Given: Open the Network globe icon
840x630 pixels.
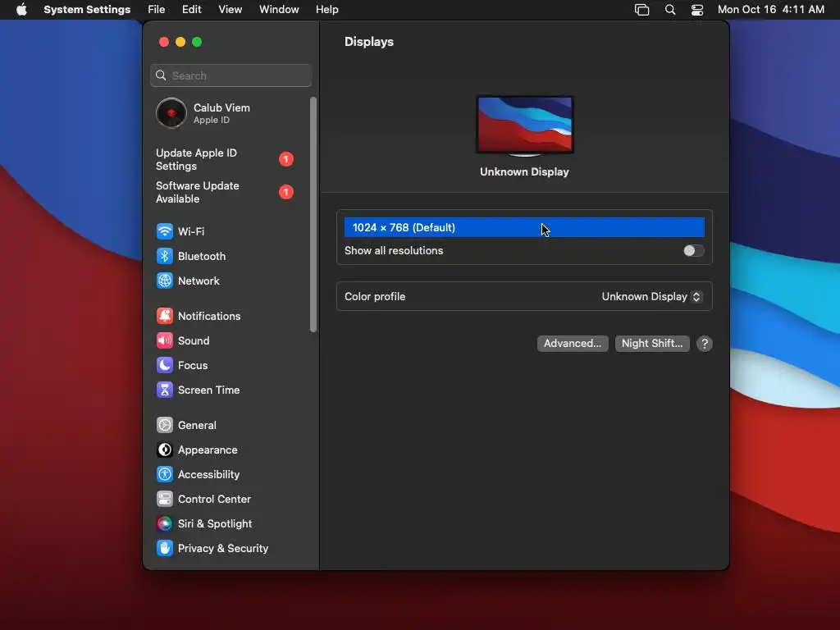Looking at the screenshot, I should pyautogui.click(x=164, y=281).
